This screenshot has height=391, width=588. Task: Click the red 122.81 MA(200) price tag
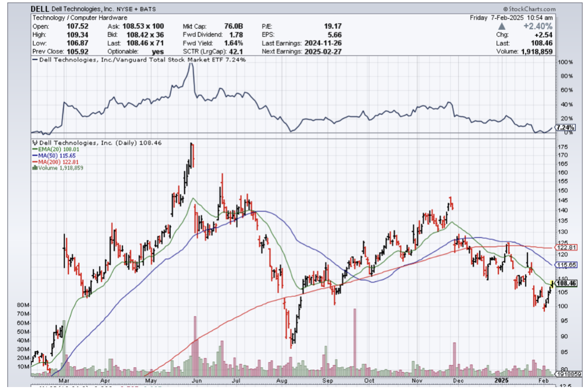point(566,247)
